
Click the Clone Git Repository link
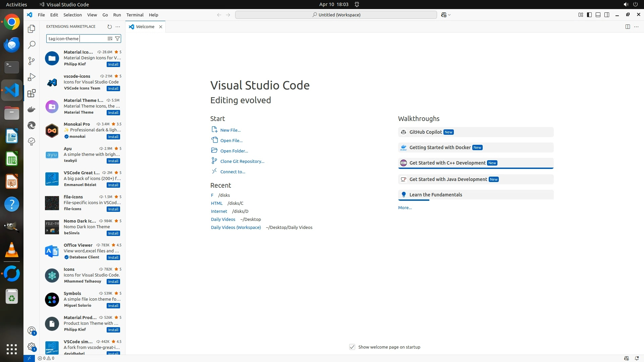coord(242,161)
